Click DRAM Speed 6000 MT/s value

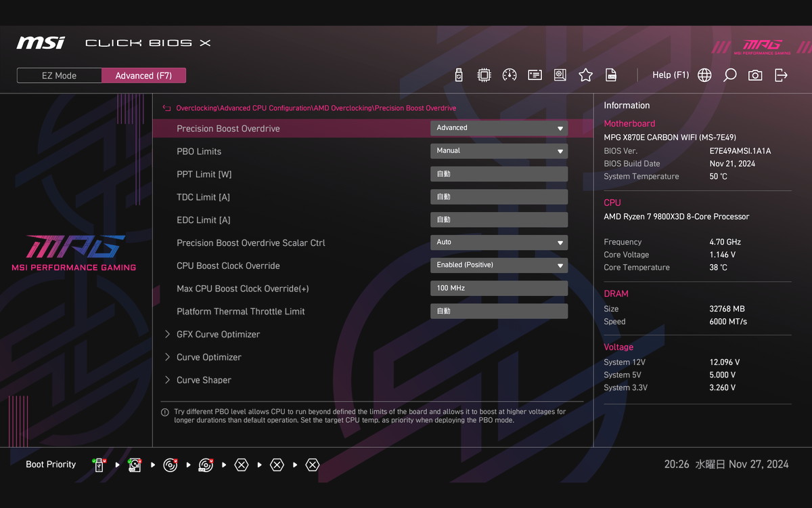(728, 322)
